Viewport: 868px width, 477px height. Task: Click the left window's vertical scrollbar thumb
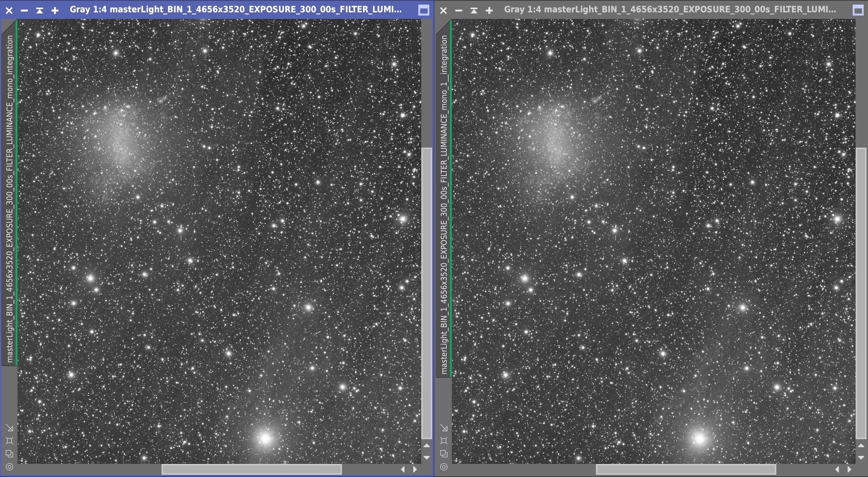[426, 293]
